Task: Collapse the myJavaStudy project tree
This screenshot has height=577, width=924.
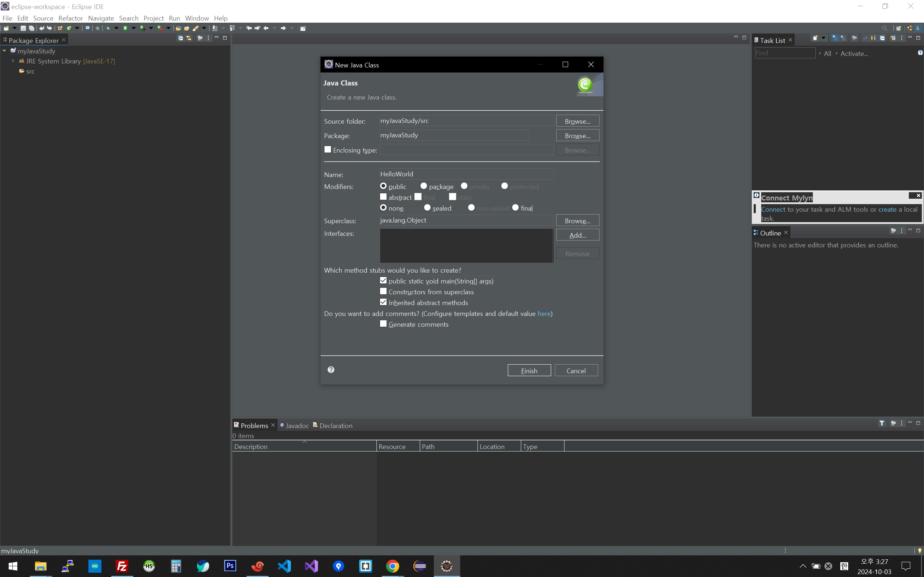Action: 4,51
